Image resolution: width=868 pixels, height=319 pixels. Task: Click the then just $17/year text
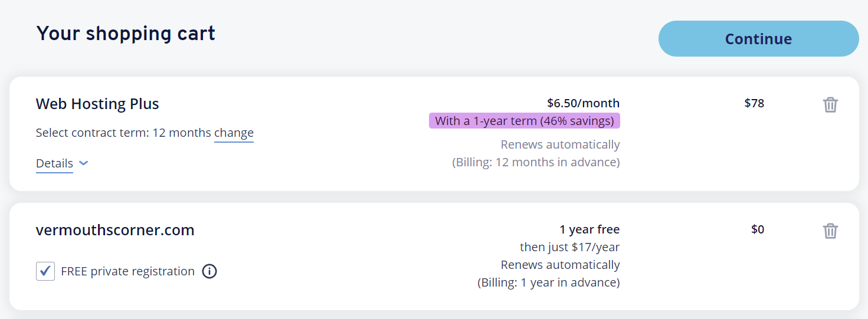569,247
